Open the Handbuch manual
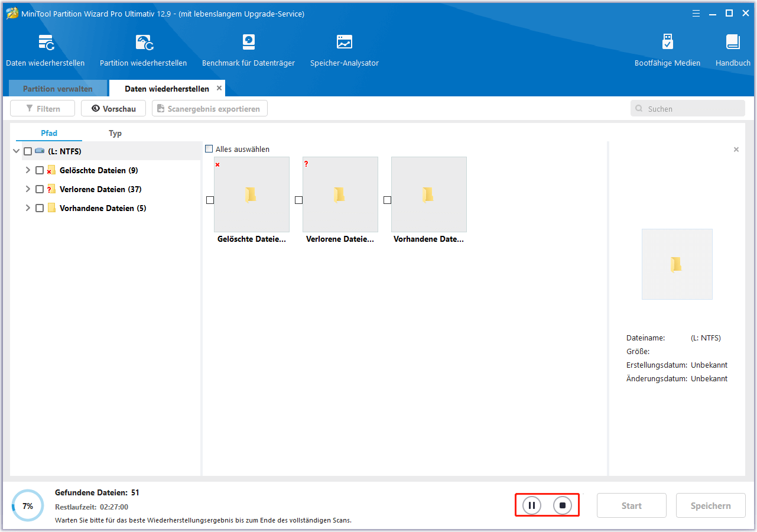The image size is (757, 532). [733, 50]
